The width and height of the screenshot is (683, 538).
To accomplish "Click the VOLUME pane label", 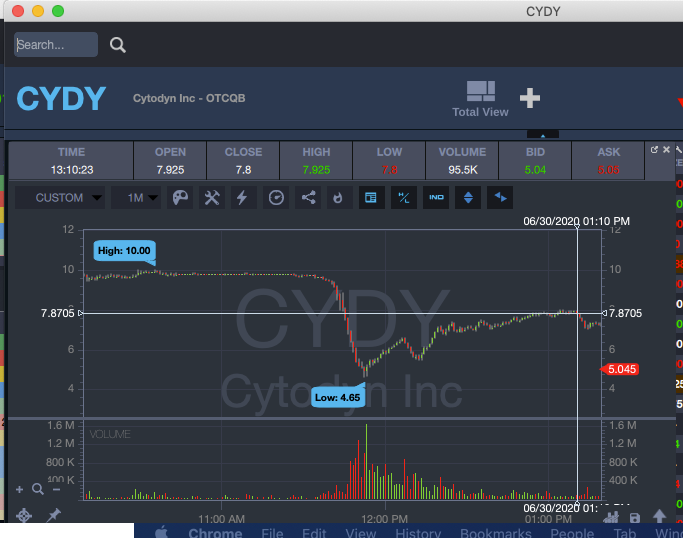I will tap(110, 434).
